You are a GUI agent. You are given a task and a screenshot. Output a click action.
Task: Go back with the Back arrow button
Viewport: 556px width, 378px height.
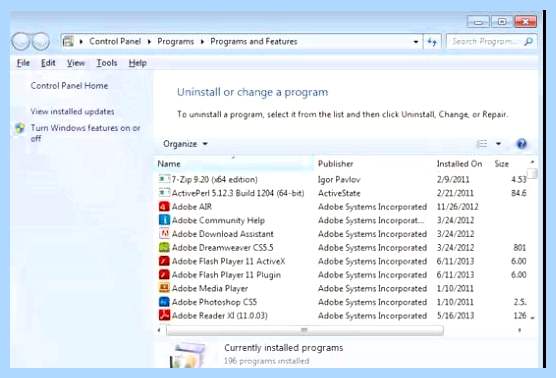point(21,41)
